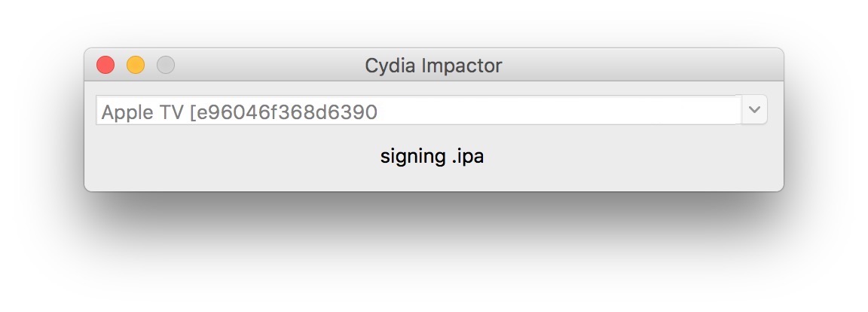The image size is (868, 312).
Task: Click the greyed-out zoom window button
Action: click(x=166, y=66)
